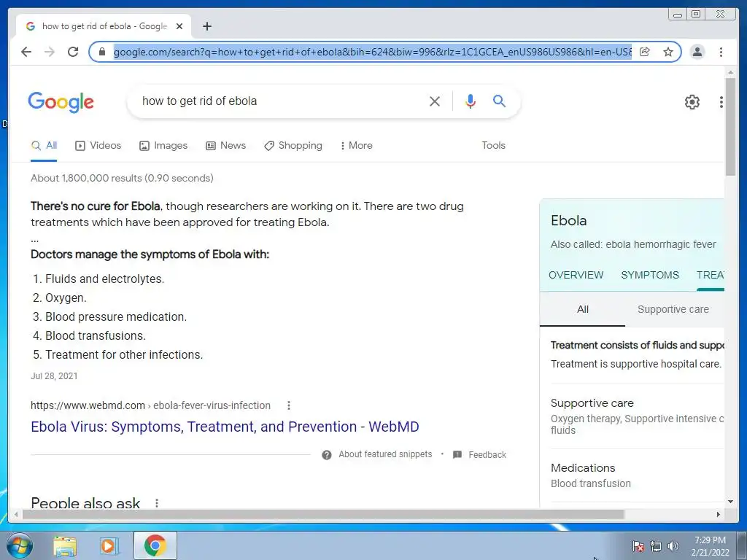The width and height of the screenshot is (747, 560).
Task: Click the Feedback link
Action: pyautogui.click(x=487, y=455)
